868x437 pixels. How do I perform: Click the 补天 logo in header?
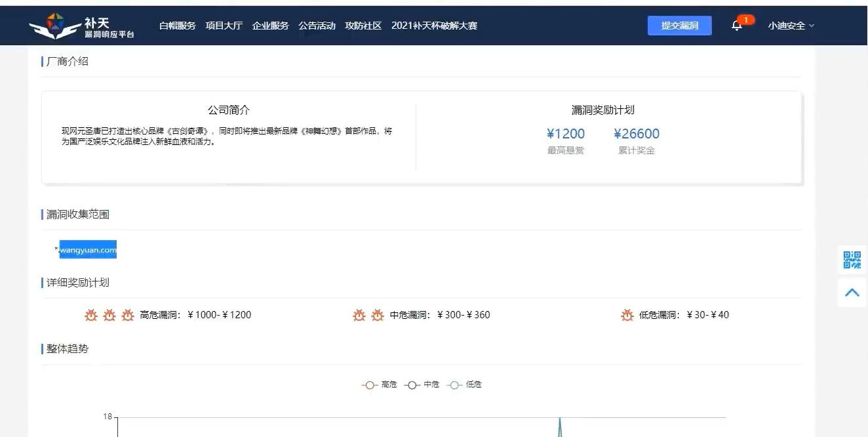82,26
